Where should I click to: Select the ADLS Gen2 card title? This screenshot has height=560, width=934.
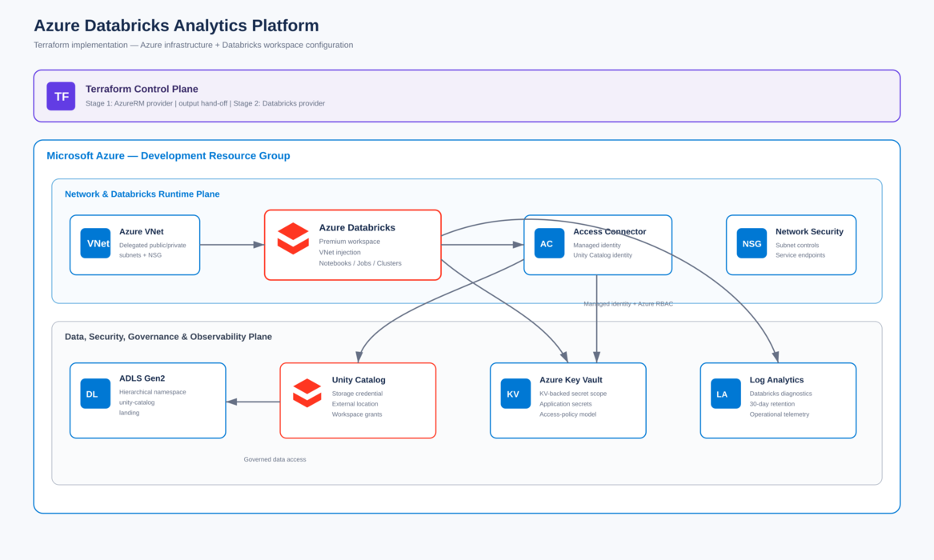point(142,378)
